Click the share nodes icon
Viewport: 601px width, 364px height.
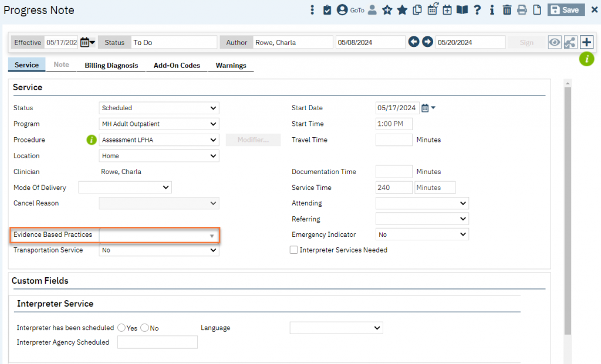pos(570,42)
